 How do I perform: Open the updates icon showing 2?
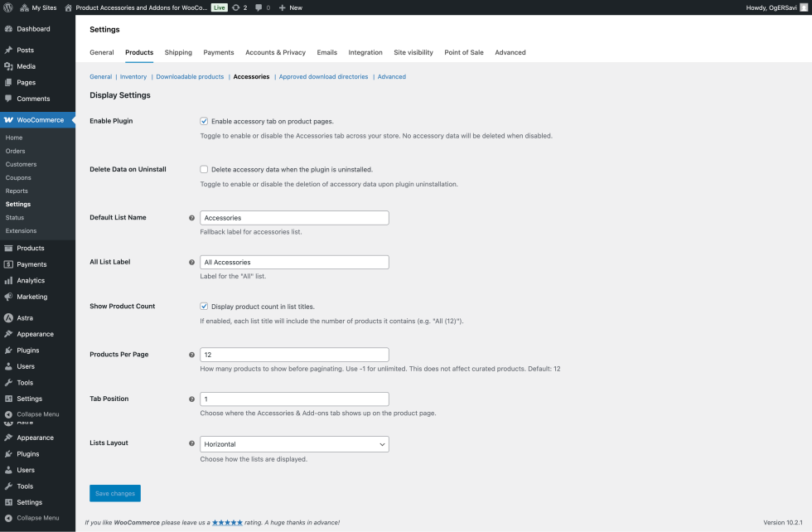236,7
